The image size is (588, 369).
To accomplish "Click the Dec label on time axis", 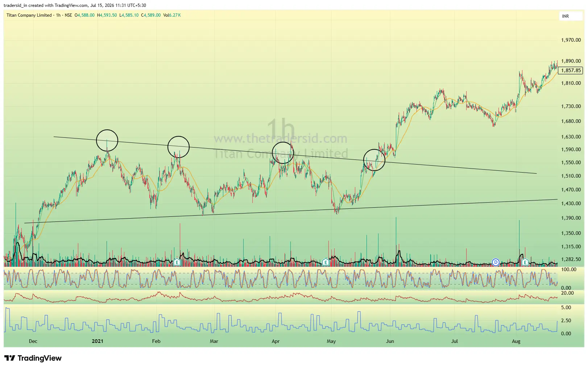I will coord(33,341).
